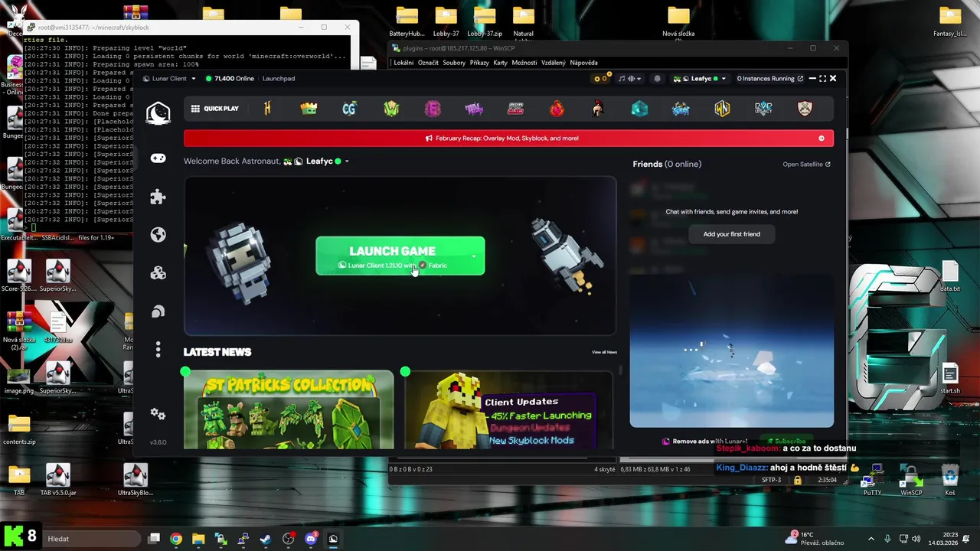Select the PvP Legacy server icon

coord(763,109)
